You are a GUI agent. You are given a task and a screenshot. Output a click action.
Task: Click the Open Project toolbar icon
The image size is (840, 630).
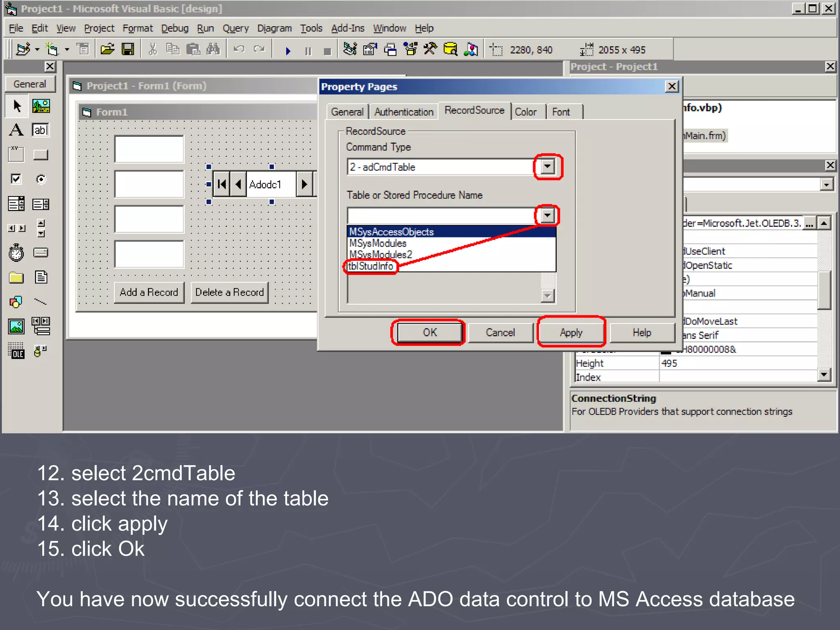click(x=107, y=50)
